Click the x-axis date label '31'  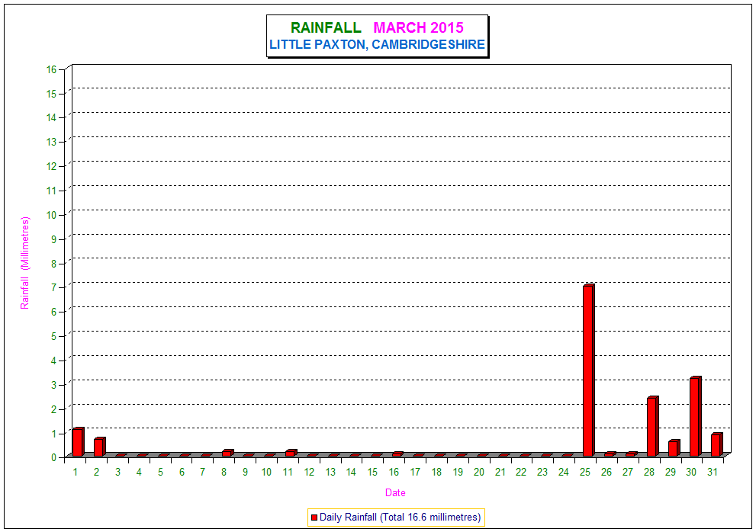pos(713,473)
